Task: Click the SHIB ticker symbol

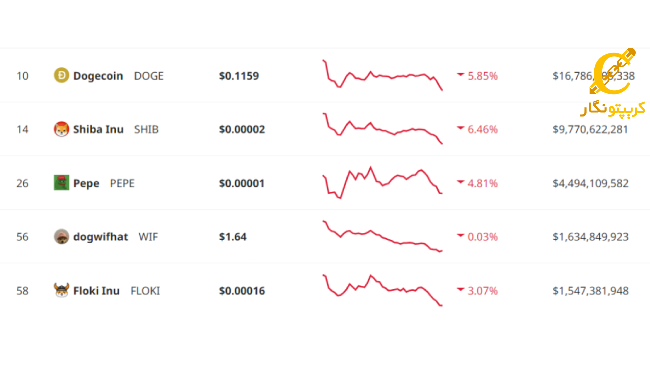Action: [x=146, y=129]
